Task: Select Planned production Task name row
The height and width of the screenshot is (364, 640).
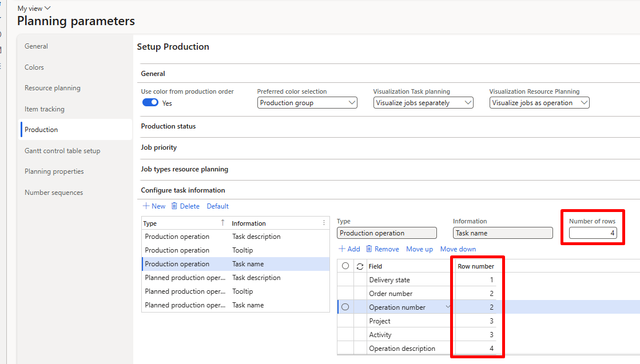Action: pyautogui.click(x=236, y=305)
